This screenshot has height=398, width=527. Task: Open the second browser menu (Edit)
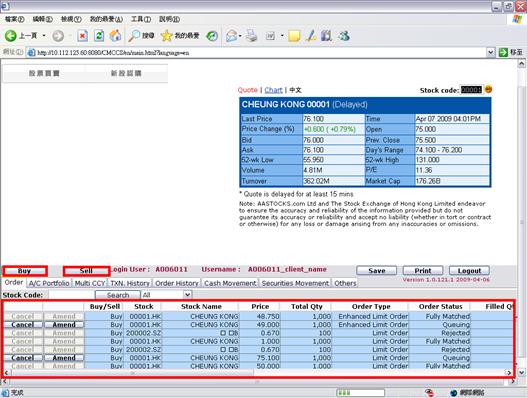coord(43,19)
